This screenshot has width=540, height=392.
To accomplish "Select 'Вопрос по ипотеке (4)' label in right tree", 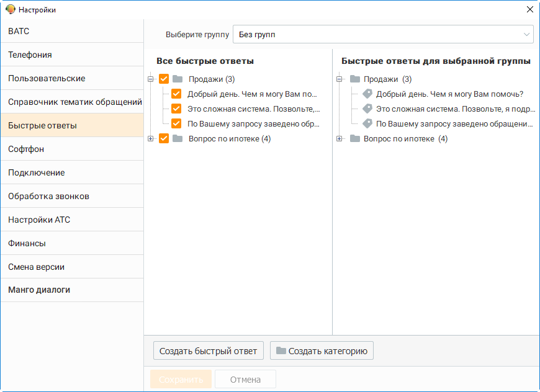I will point(406,139).
